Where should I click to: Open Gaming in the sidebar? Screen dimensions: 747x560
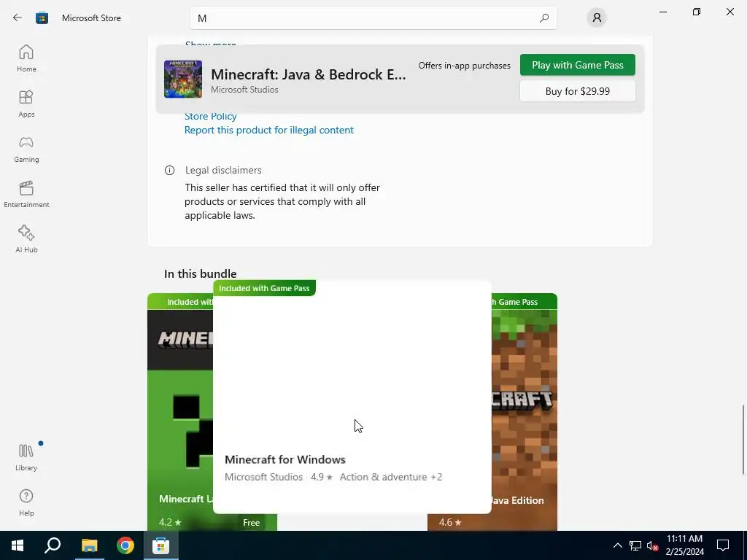pos(26,149)
